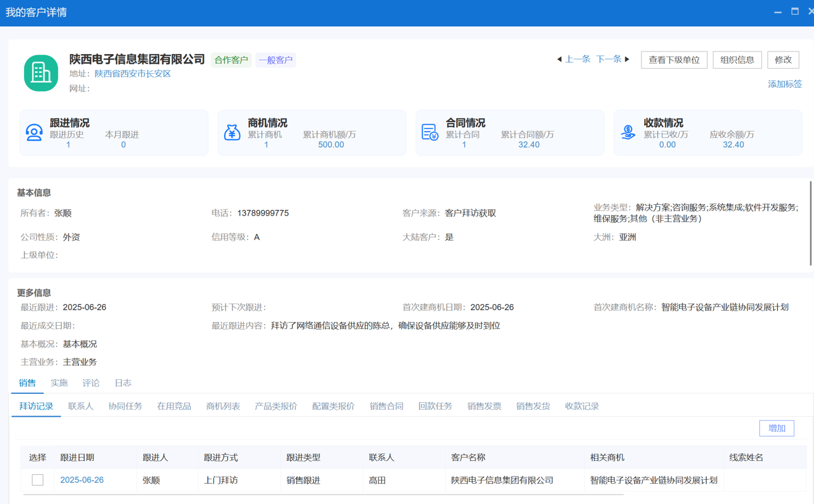814x504 pixels.
Task: Click the left arrow before 上一条
Action: click(x=558, y=59)
